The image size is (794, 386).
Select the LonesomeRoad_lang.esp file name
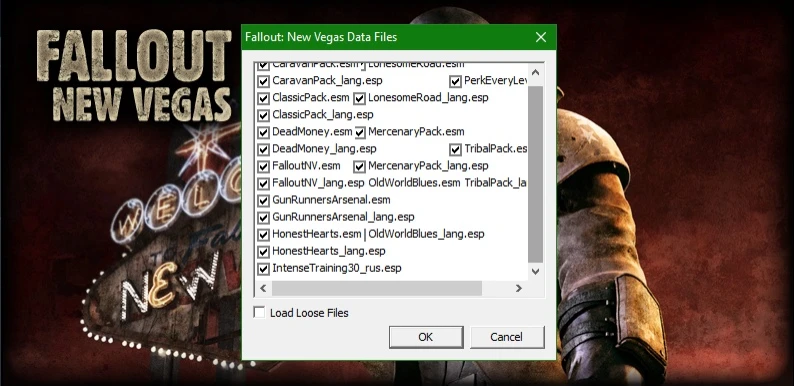[428, 97]
